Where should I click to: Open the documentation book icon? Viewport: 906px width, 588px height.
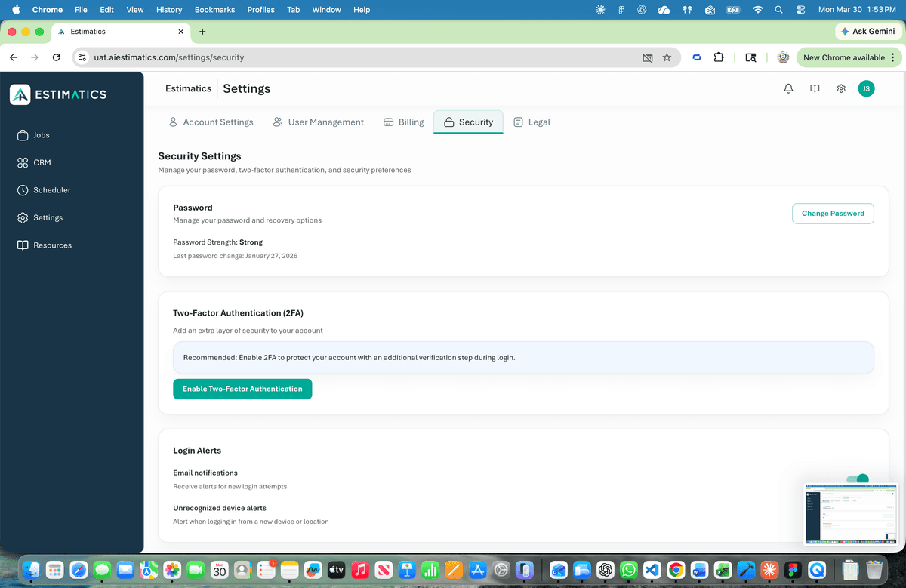click(815, 88)
